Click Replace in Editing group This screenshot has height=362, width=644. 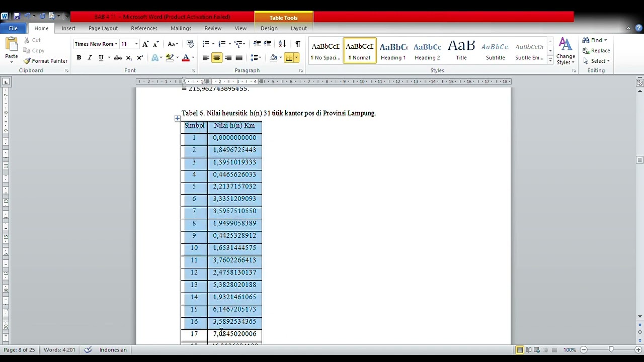coord(596,50)
